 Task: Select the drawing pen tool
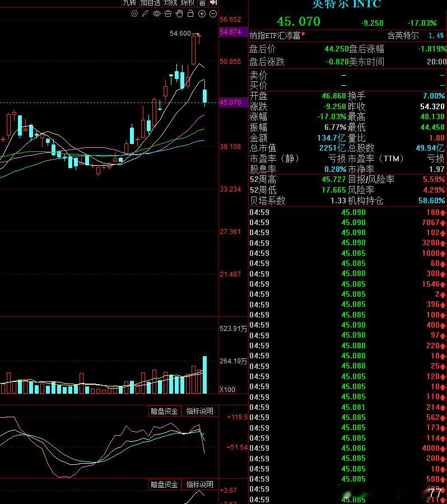click(x=145, y=14)
